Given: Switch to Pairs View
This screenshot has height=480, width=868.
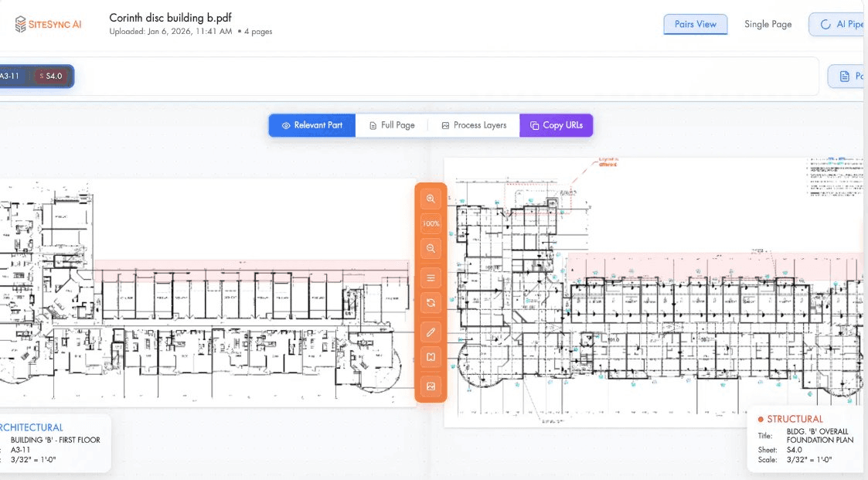Looking at the screenshot, I should [695, 24].
